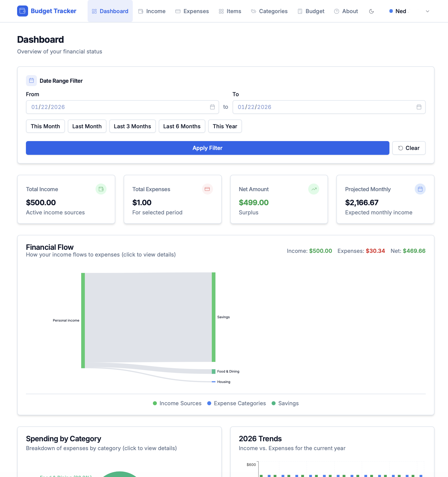Click the Budget Tracker wallet logo icon

23,11
